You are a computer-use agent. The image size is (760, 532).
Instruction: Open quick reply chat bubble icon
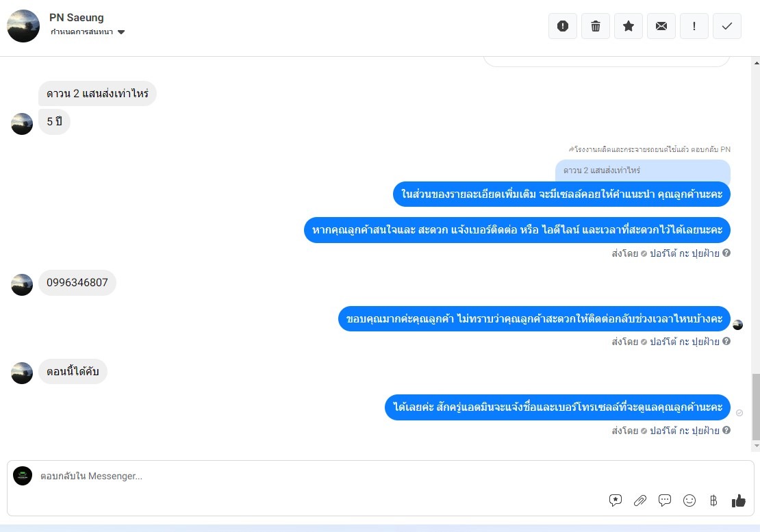[x=665, y=501]
